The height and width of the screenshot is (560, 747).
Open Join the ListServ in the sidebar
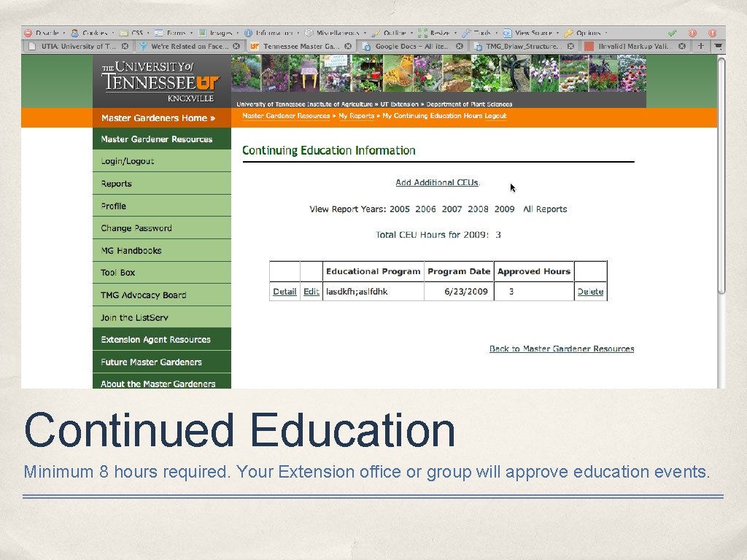pos(162,317)
